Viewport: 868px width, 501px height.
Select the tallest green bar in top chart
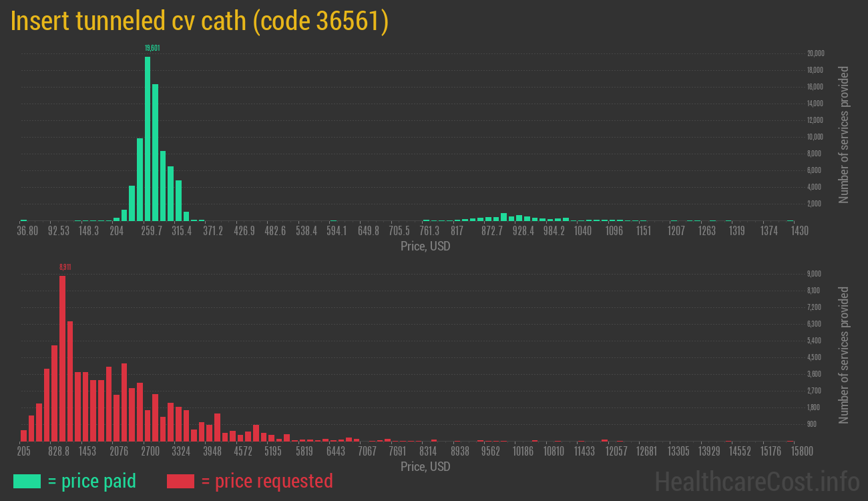148,138
